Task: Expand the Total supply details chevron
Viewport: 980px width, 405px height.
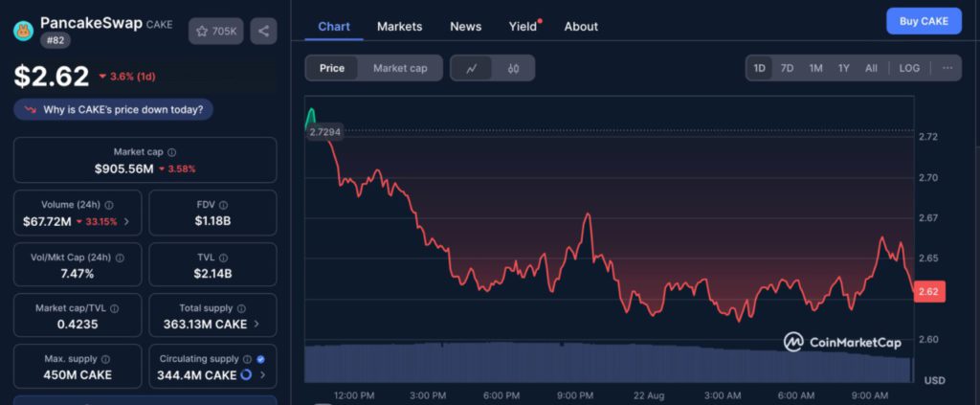Action: click(x=256, y=324)
